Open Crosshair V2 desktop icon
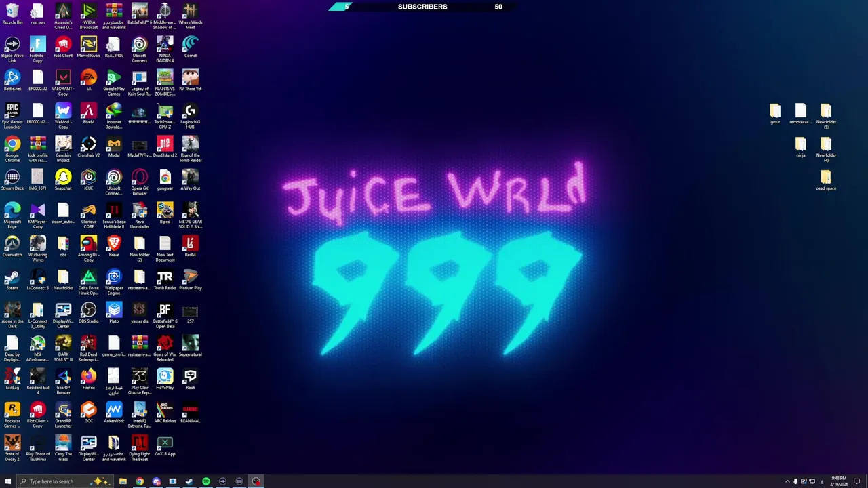Screen dimensions: 868x488 89,147
